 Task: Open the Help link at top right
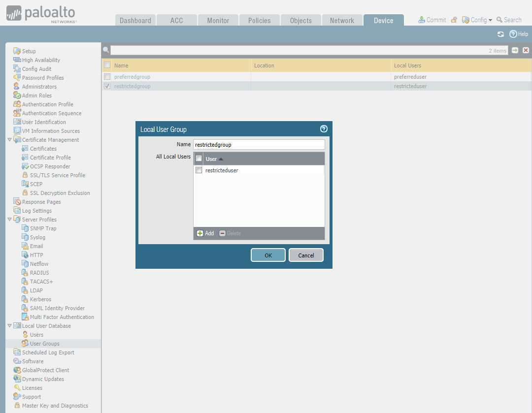click(519, 34)
